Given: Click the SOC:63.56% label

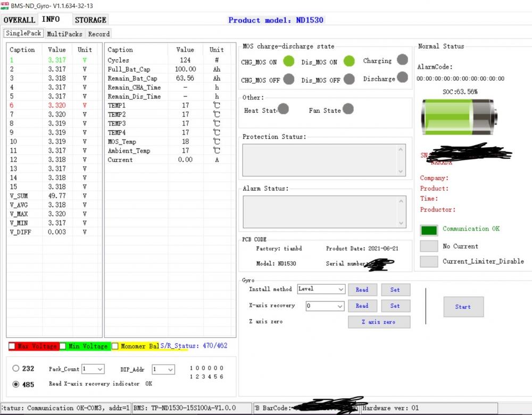Looking at the screenshot, I should click(460, 92).
